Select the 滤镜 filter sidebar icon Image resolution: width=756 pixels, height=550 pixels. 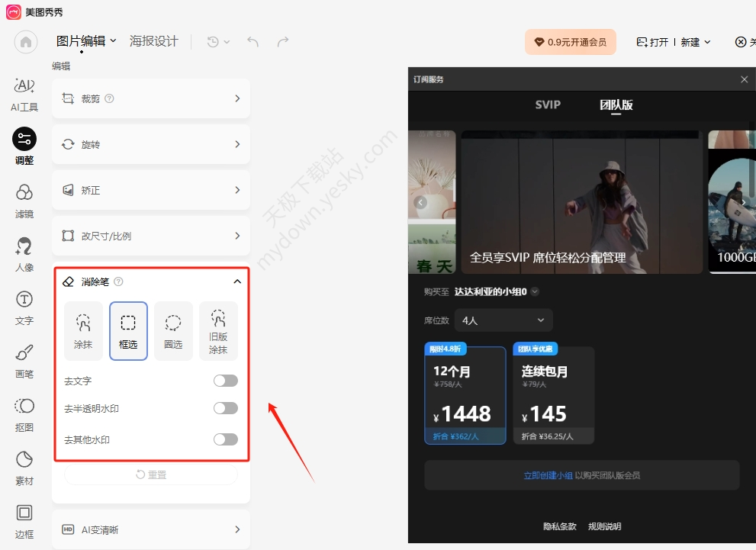pyautogui.click(x=24, y=201)
